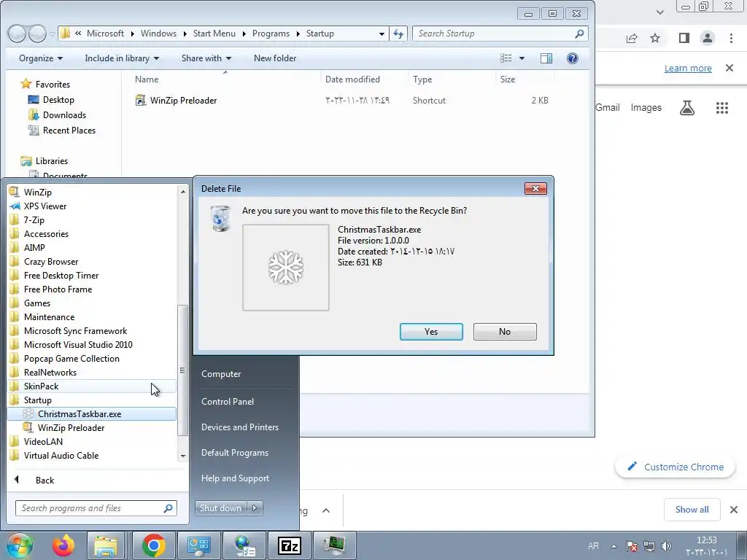Click the Programs breadcrumb in address bar
The height and width of the screenshot is (560, 747).
[271, 34]
